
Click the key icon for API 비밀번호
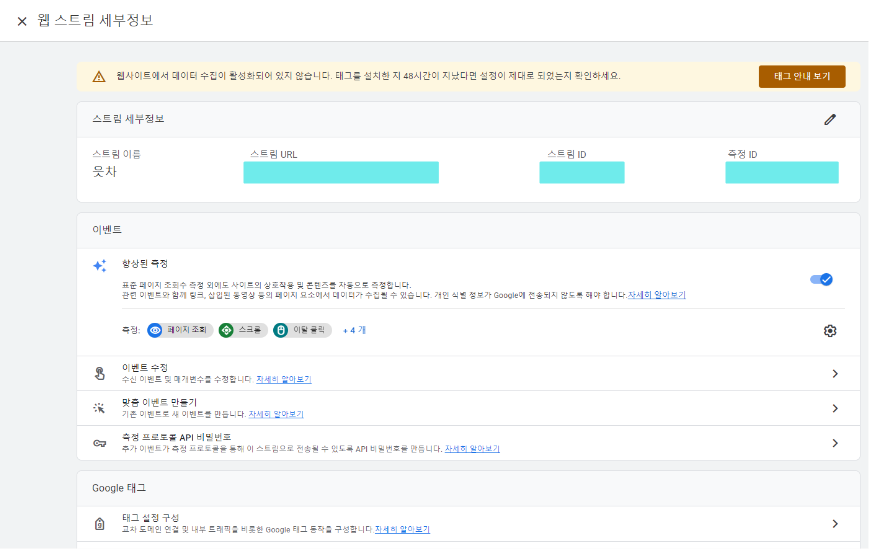99,443
